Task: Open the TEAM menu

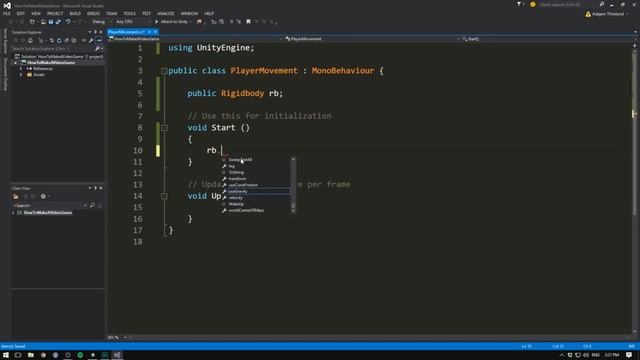Action: 111,13
